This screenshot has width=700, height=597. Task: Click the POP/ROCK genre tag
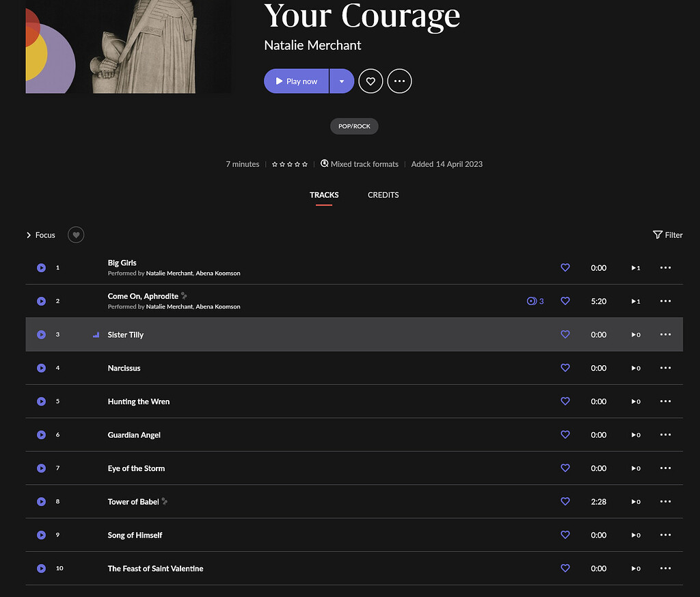[354, 126]
